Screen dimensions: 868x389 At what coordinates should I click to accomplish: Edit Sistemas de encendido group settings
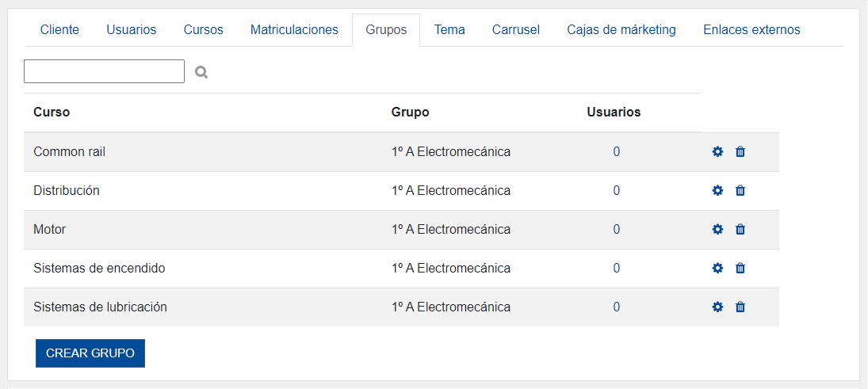click(x=717, y=268)
